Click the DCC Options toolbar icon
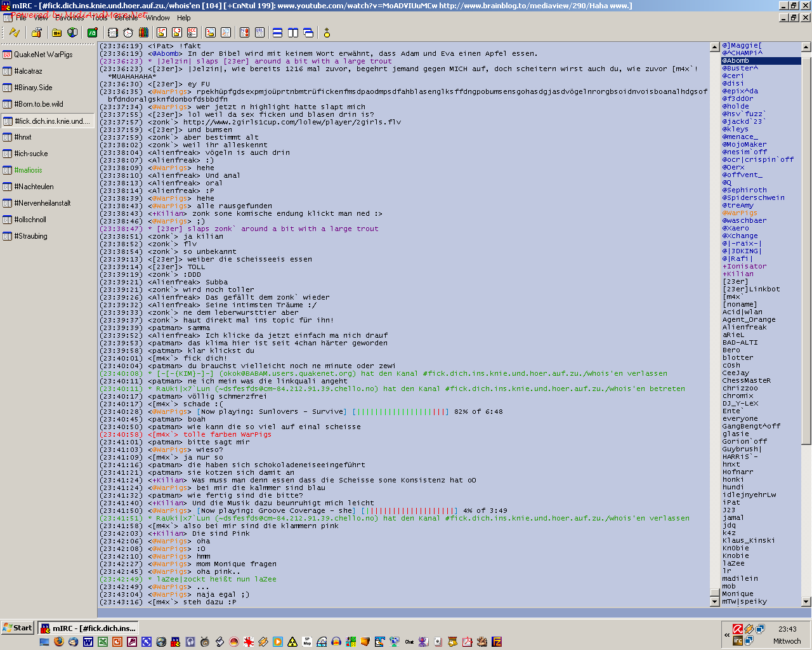 (192, 32)
